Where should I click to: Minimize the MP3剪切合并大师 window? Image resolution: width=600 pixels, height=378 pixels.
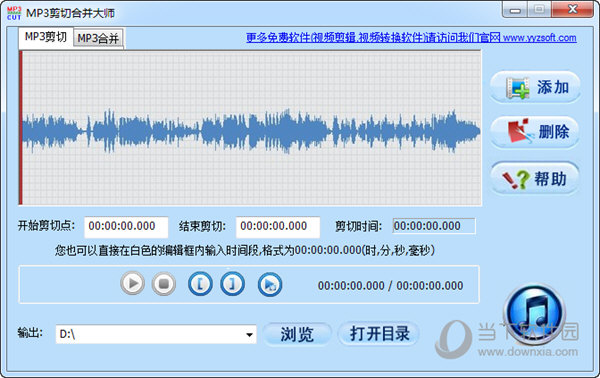515,10
